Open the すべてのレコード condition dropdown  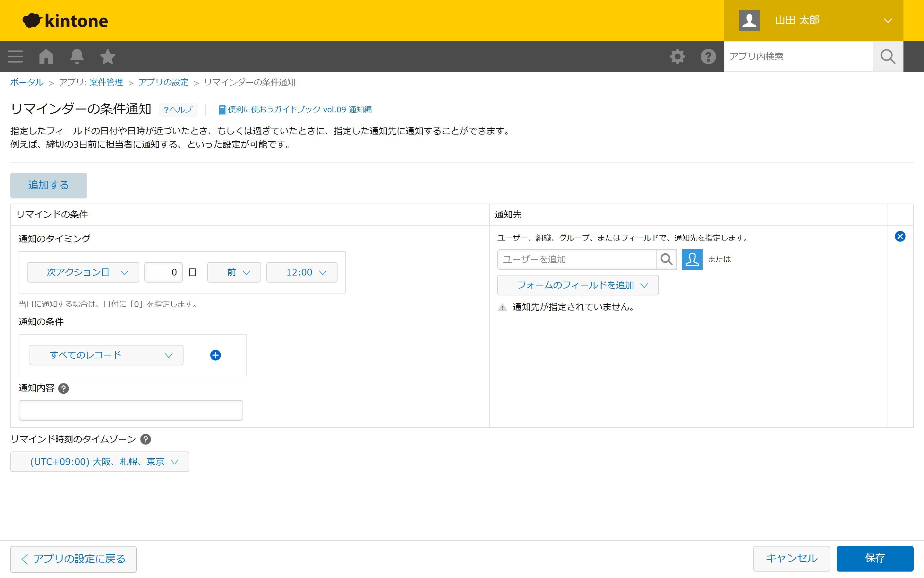[106, 355]
